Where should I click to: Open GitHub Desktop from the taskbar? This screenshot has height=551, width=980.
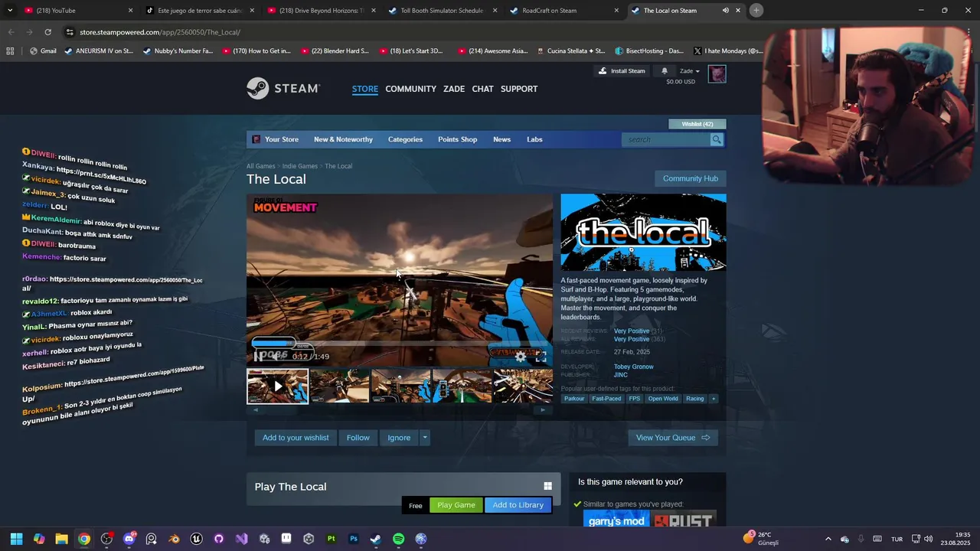click(x=219, y=539)
